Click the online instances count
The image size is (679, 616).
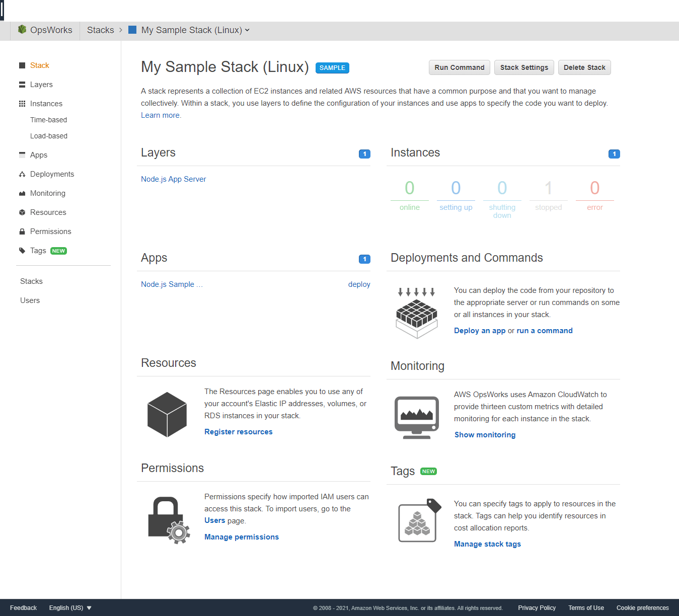point(410,188)
